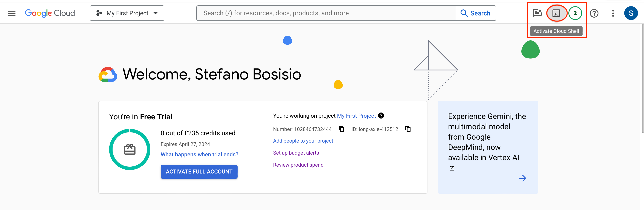This screenshot has height=210, width=644.
Task: Click '0 out of £235 credits used'
Action: pyautogui.click(x=198, y=133)
